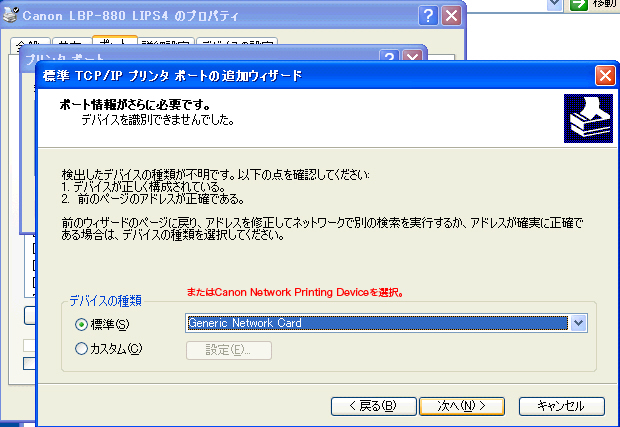Click the デバイスを識別できませんでした text
Screen dimensions: 620x427
pos(158,120)
